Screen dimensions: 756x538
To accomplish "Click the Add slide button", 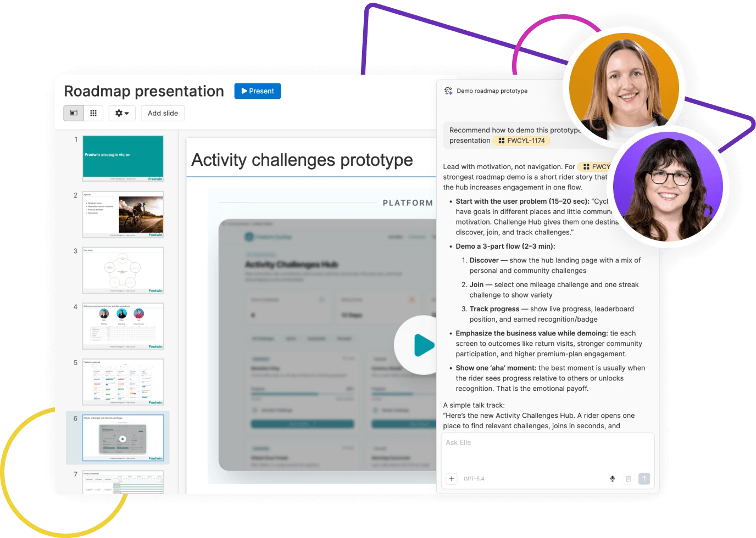I will [x=163, y=113].
